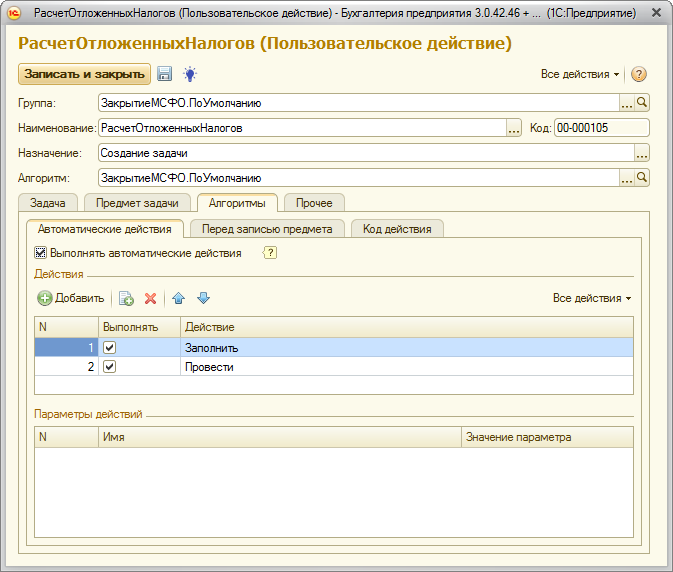Expand top 'Все действия' dropdown menu
This screenshot has width=673, height=572.
pos(580,74)
